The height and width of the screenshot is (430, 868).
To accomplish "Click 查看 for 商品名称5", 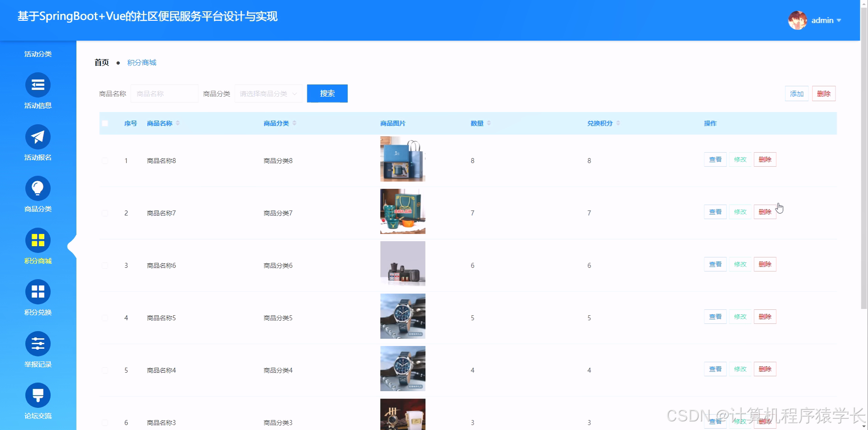I will pos(715,317).
